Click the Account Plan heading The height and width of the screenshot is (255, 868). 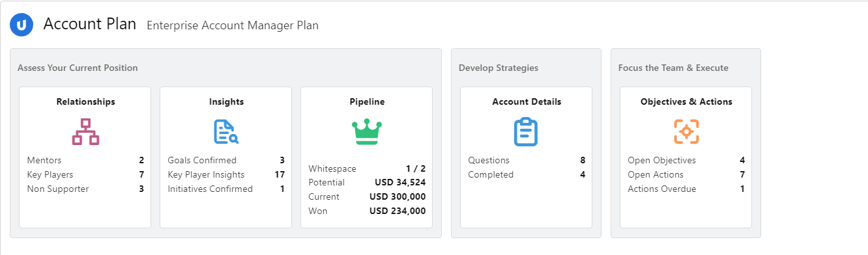pyautogui.click(x=90, y=25)
